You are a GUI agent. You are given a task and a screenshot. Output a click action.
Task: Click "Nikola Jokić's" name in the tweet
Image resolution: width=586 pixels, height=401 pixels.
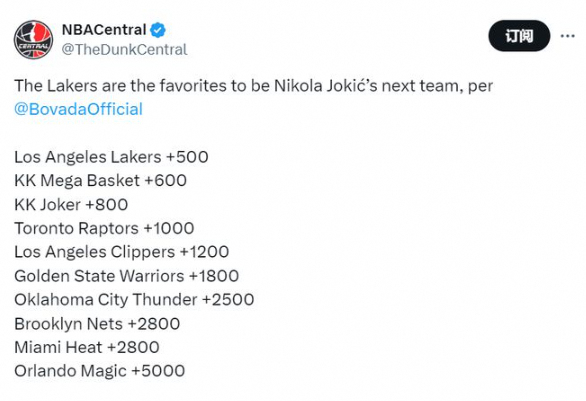(x=326, y=86)
